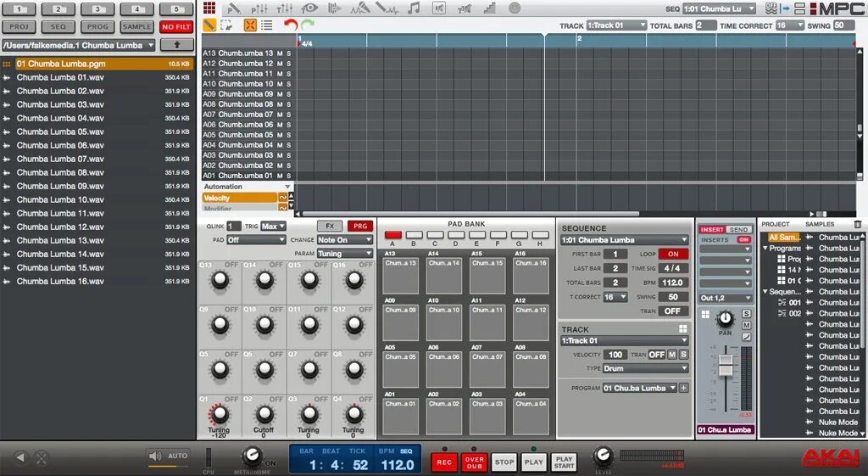Open the file path dropdown
This screenshot has height=476, width=868.
tap(79, 46)
